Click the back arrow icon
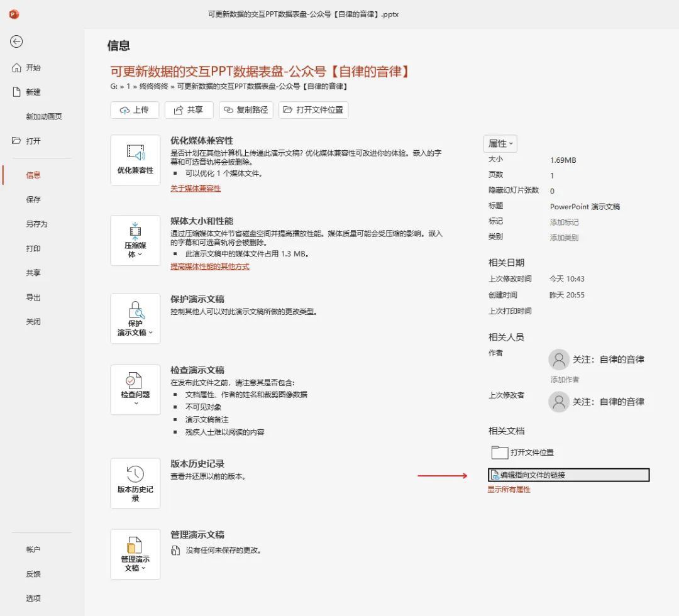Screen dimensions: 679x616 point(16,41)
